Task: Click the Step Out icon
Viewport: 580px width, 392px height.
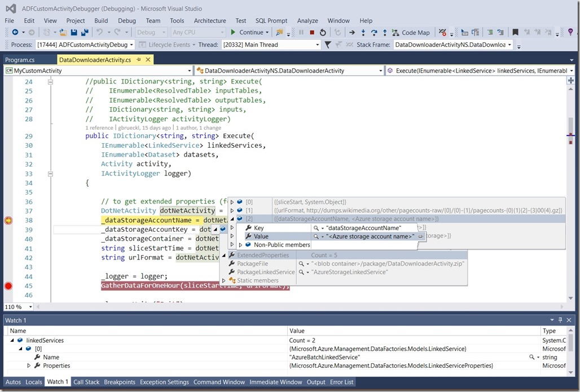Action: pyautogui.click(x=385, y=33)
